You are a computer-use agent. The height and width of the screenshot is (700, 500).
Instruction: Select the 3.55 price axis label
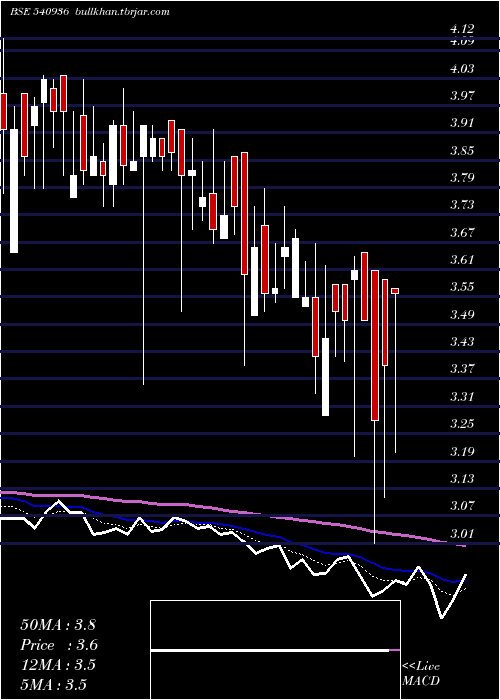tap(462, 287)
